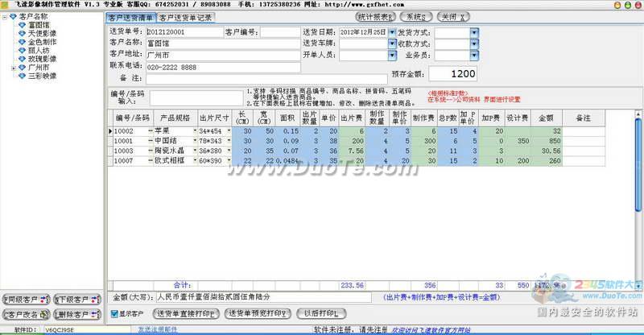Click 送货单直接打印 print button

click(186, 313)
